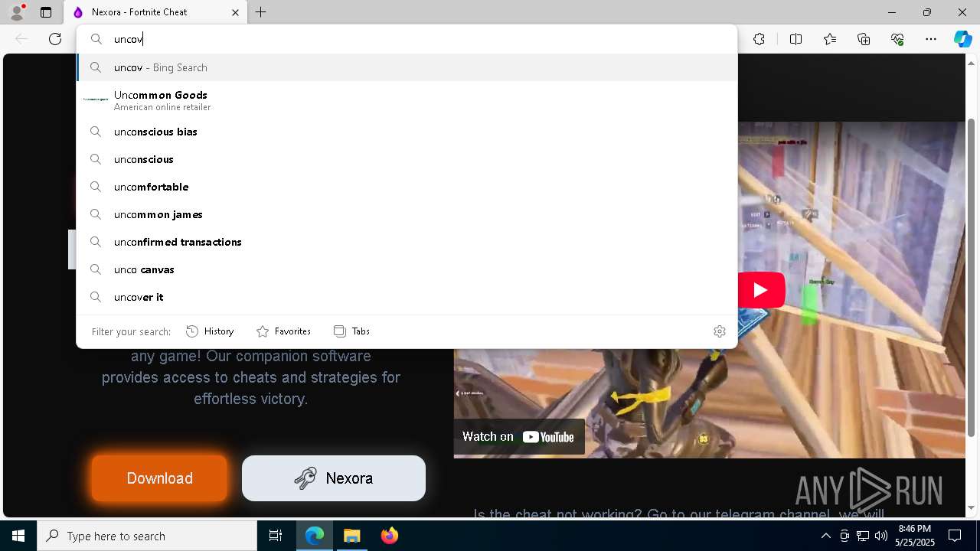Select the 'unconscious' suggestion

[407, 159]
